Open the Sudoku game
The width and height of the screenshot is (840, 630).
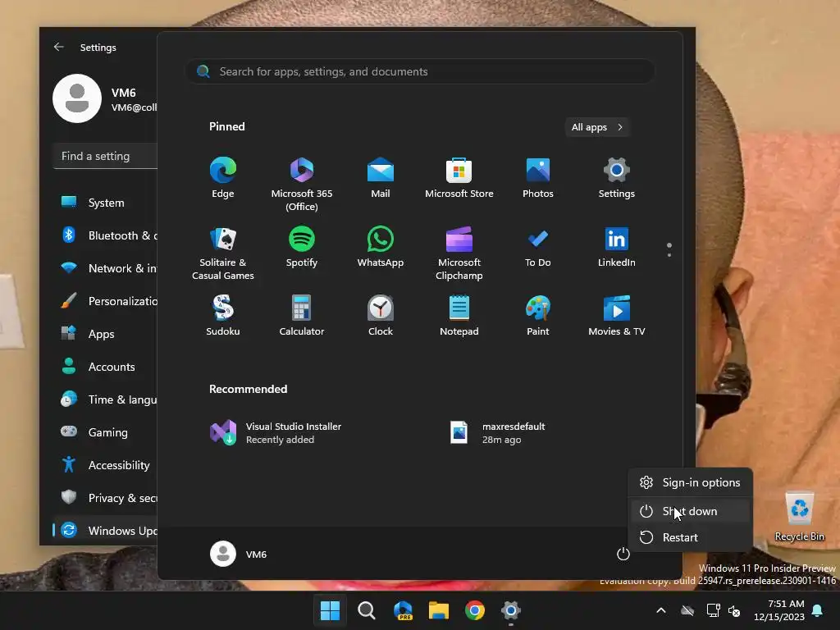pyautogui.click(x=223, y=316)
